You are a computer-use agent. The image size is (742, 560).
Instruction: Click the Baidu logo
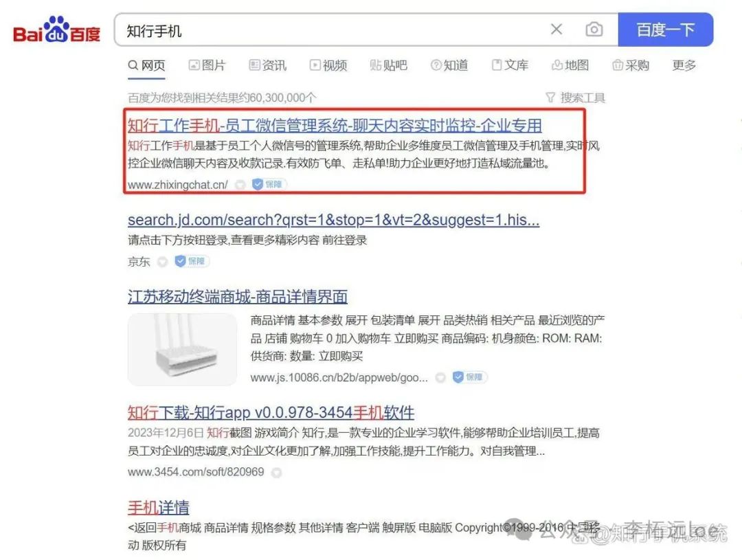pyautogui.click(x=57, y=30)
